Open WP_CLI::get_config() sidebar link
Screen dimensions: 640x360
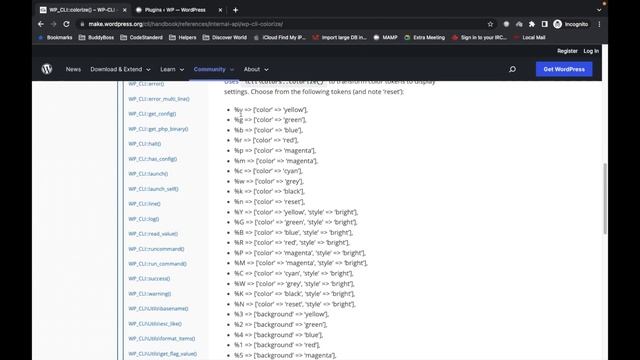click(152, 114)
